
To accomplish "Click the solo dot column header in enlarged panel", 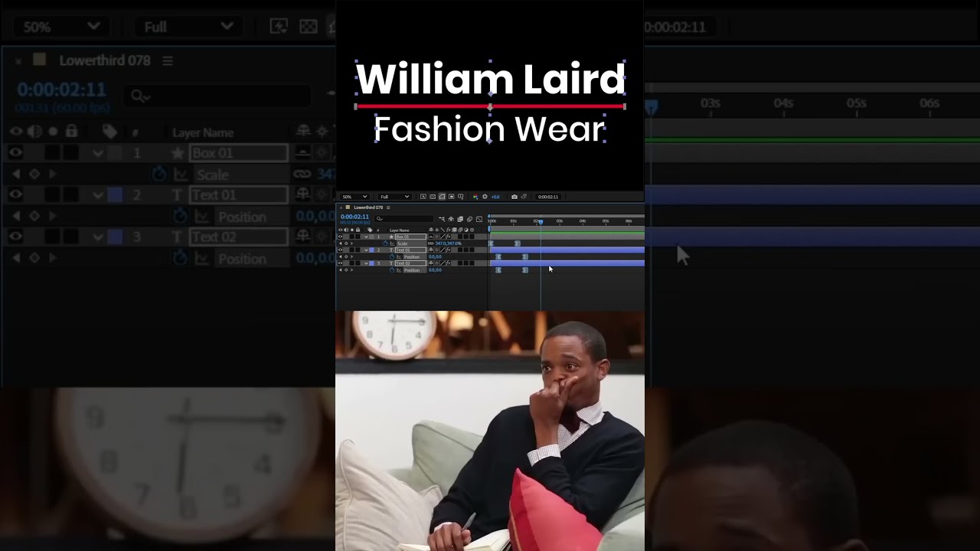I will point(53,132).
